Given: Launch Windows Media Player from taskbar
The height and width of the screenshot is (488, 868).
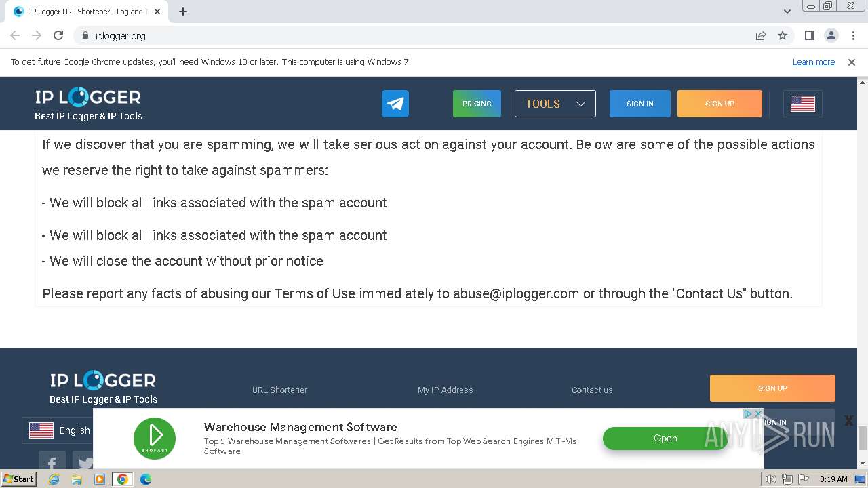Looking at the screenshot, I should 100,479.
